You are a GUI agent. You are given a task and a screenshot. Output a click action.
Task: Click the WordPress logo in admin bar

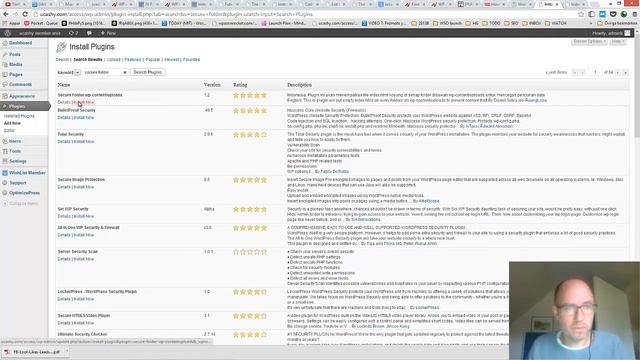[7, 33]
